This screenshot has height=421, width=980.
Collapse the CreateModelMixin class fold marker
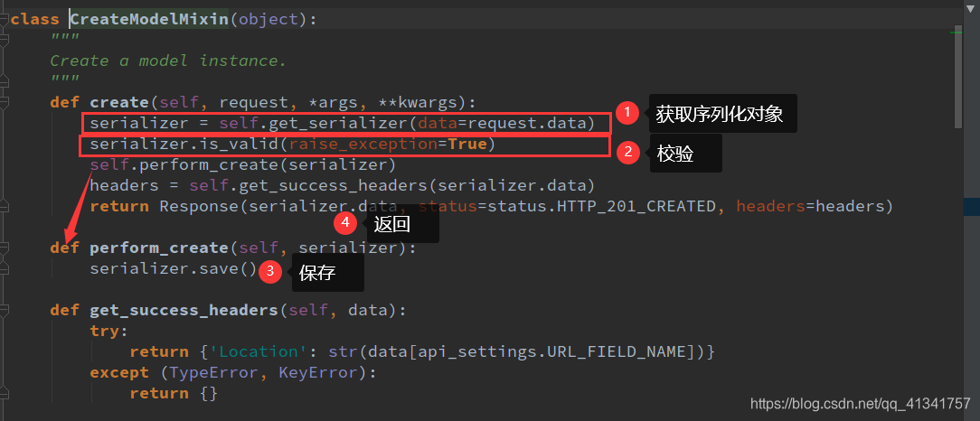(5, 19)
